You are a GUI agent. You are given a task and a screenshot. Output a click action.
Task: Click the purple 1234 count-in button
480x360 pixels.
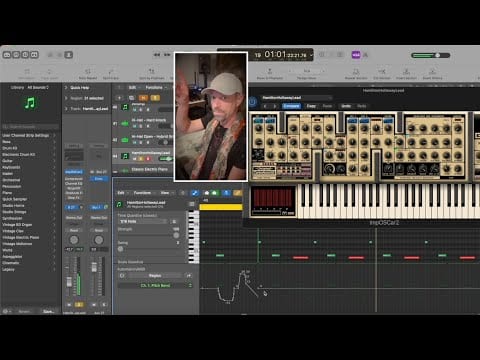pyautogui.click(x=356, y=55)
